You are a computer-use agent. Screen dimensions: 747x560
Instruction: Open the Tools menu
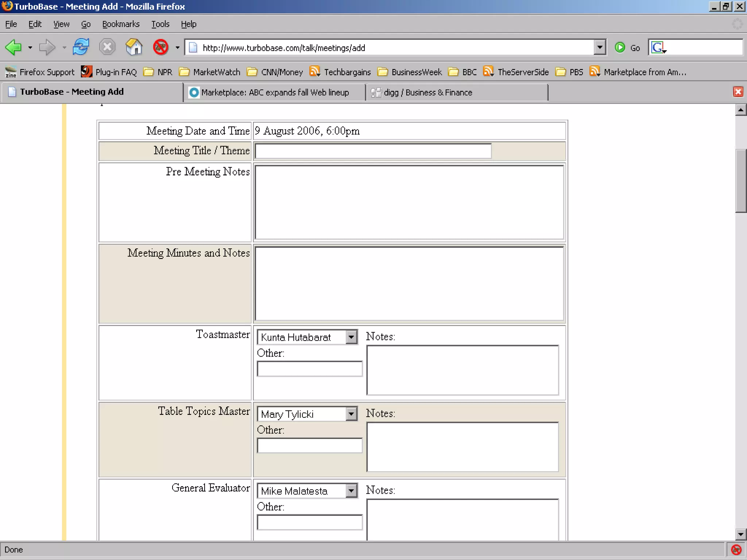pyautogui.click(x=160, y=24)
